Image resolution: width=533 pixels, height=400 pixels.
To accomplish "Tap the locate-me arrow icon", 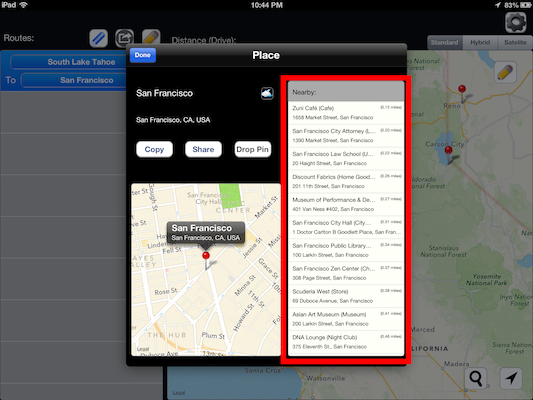I will [511, 378].
